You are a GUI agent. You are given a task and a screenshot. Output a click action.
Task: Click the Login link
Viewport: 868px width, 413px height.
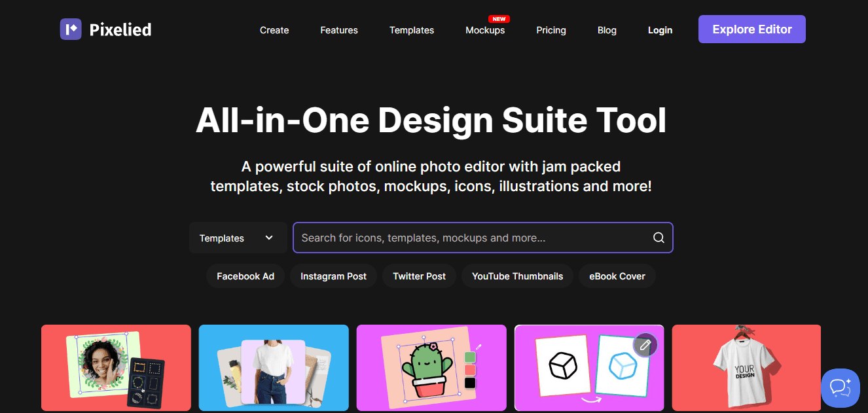tap(660, 30)
